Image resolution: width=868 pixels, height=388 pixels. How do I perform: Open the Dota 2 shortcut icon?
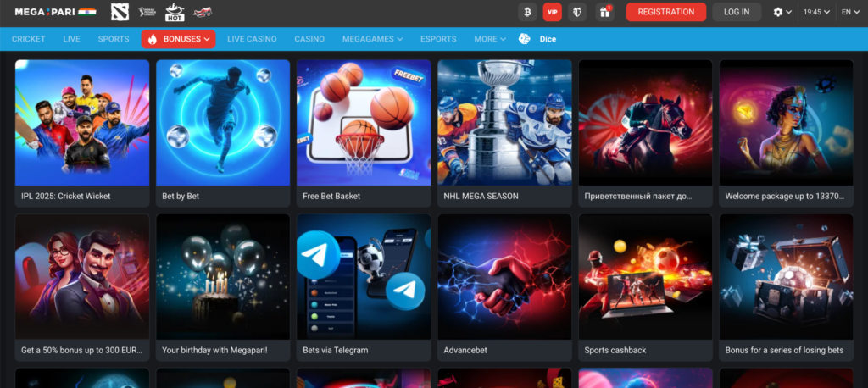[x=120, y=12]
